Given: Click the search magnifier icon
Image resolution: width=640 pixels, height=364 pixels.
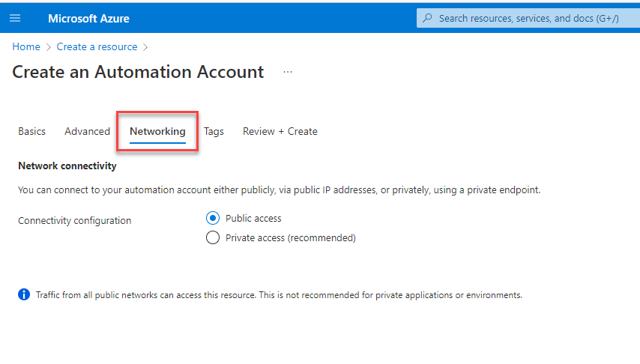Looking at the screenshot, I should click(x=427, y=18).
